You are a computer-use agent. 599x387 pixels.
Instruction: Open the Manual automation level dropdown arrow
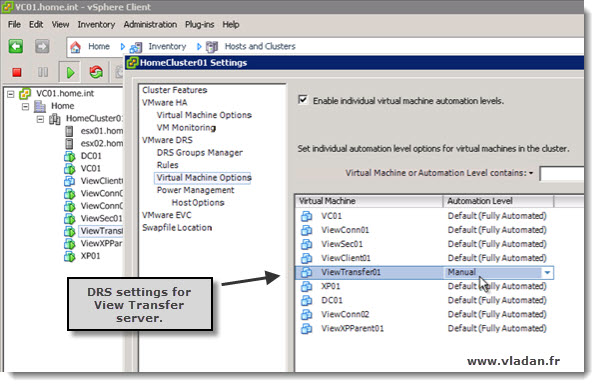pyautogui.click(x=547, y=272)
